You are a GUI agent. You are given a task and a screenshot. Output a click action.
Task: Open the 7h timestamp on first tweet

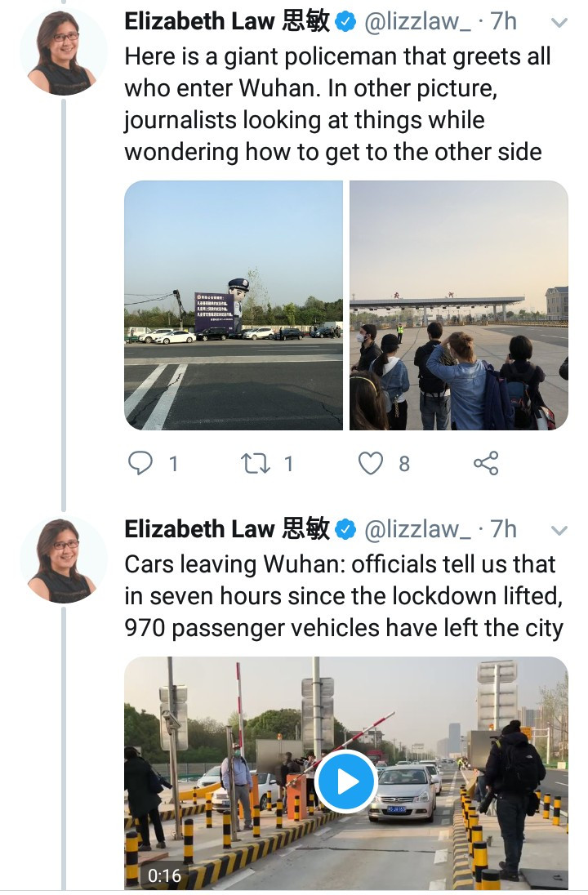[504, 22]
